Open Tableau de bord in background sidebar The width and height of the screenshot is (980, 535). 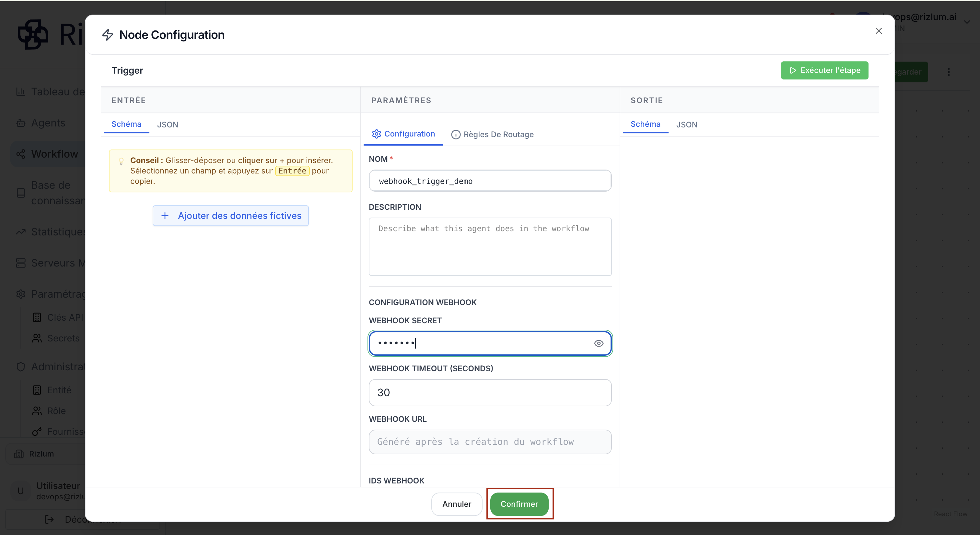pyautogui.click(x=51, y=92)
